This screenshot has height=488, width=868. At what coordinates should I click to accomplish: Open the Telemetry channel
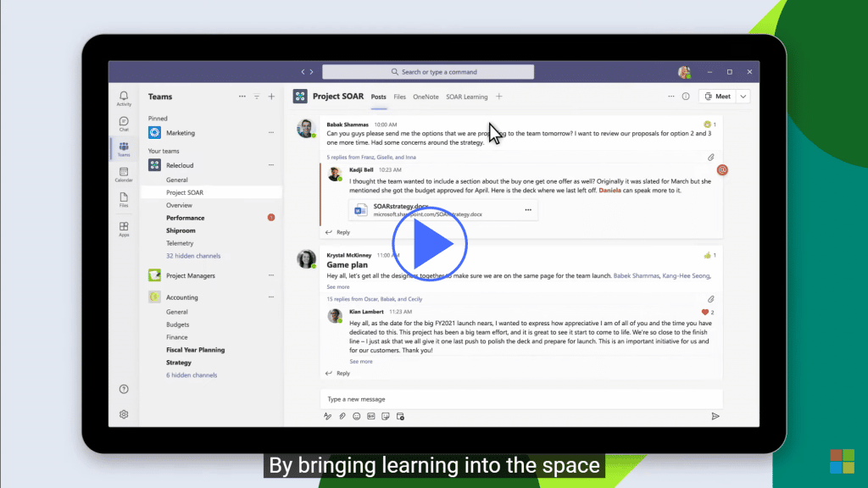tap(180, 243)
